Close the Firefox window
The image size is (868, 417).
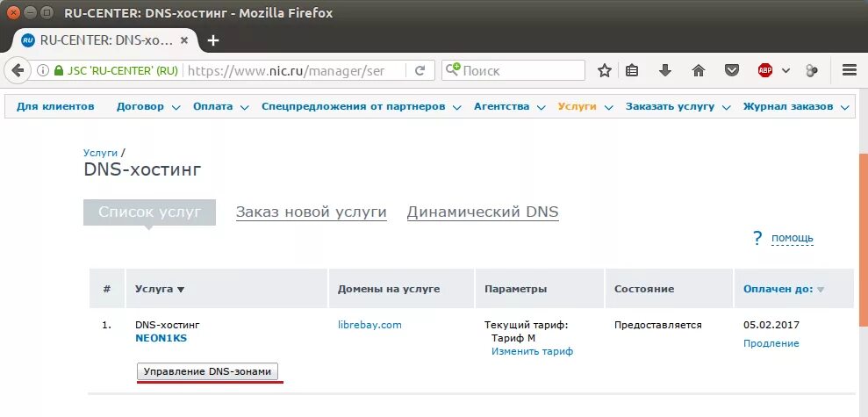point(13,12)
